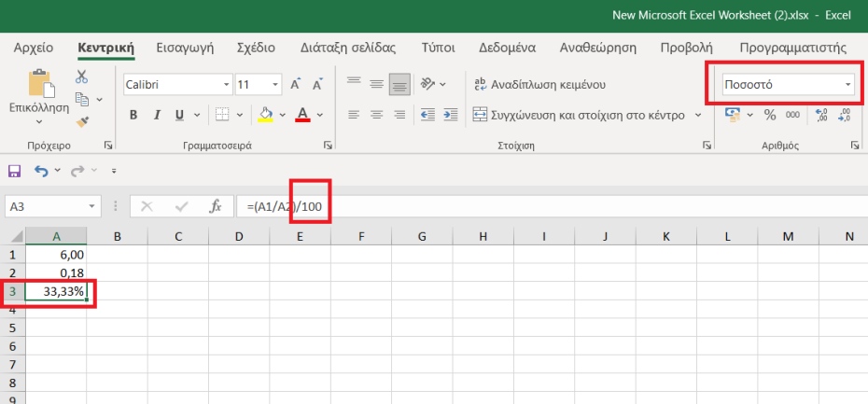Click the Insert Function fx icon
This screenshot has width=868, height=404.
pyautogui.click(x=215, y=206)
